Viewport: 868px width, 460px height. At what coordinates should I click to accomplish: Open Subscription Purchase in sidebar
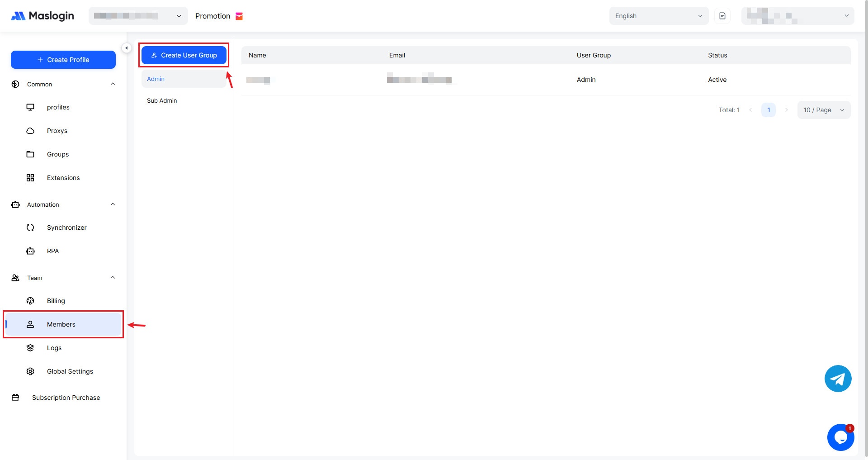coord(66,398)
